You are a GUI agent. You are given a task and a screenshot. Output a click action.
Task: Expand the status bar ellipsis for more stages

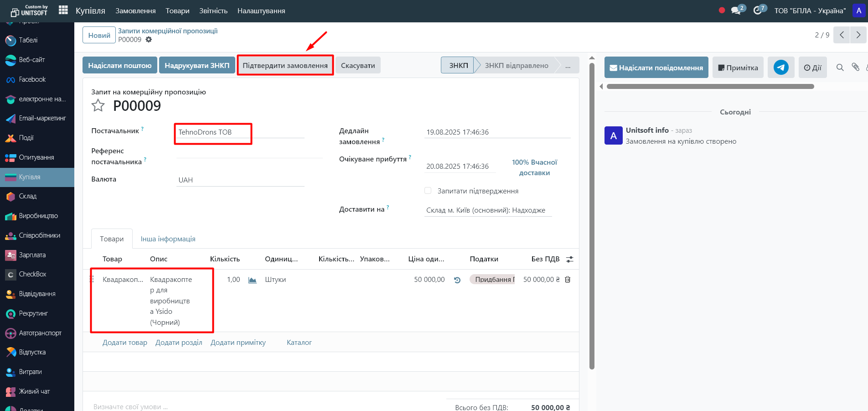(x=568, y=65)
